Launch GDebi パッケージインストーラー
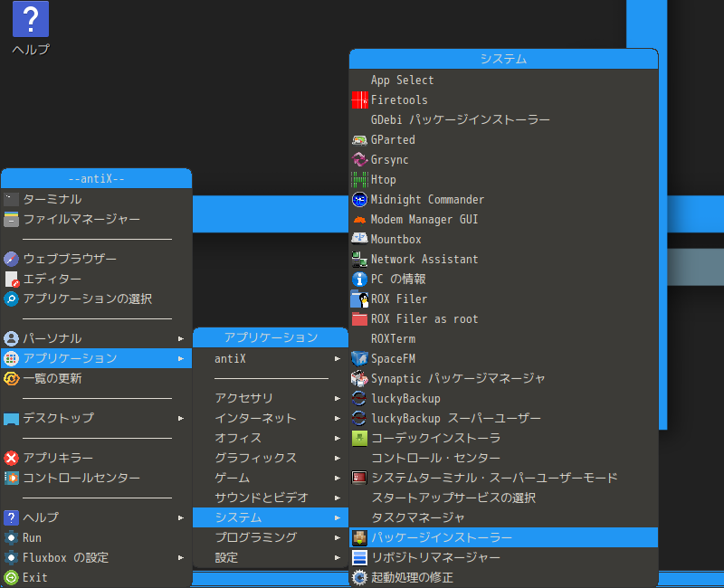This screenshot has height=588, width=724. tap(504, 119)
